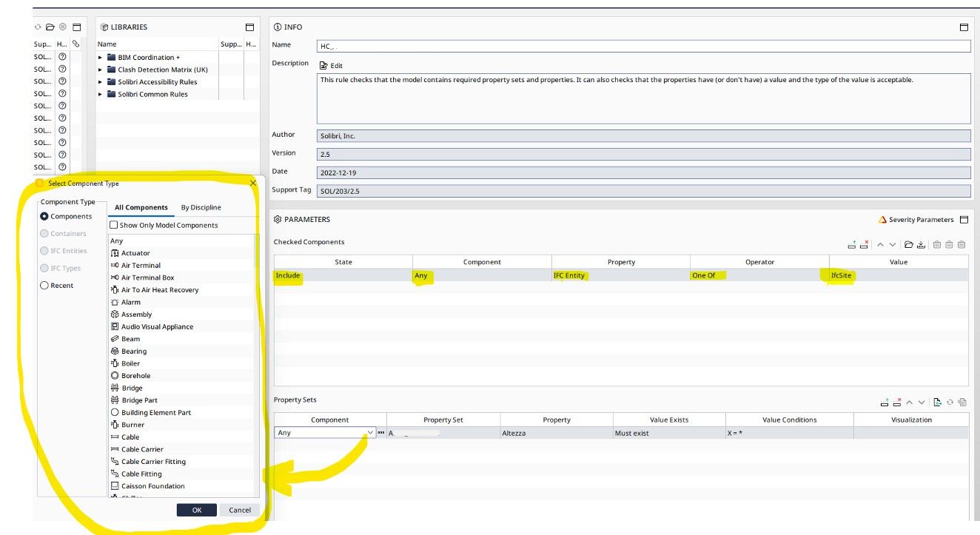This screenshot has width=980, height=535.
Task: Expand Clash Detection Matrix (UK) folder
Action: click(x=101, y=70)
